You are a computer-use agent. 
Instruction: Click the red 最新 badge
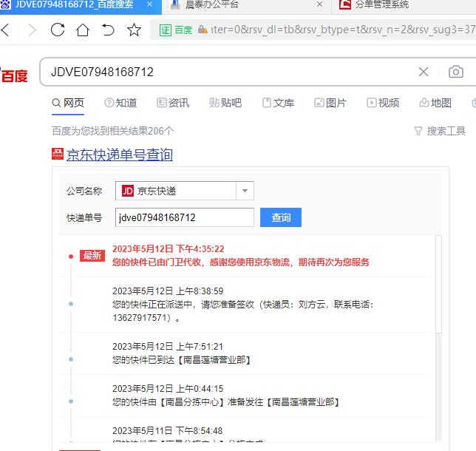(x=92, y=256)
